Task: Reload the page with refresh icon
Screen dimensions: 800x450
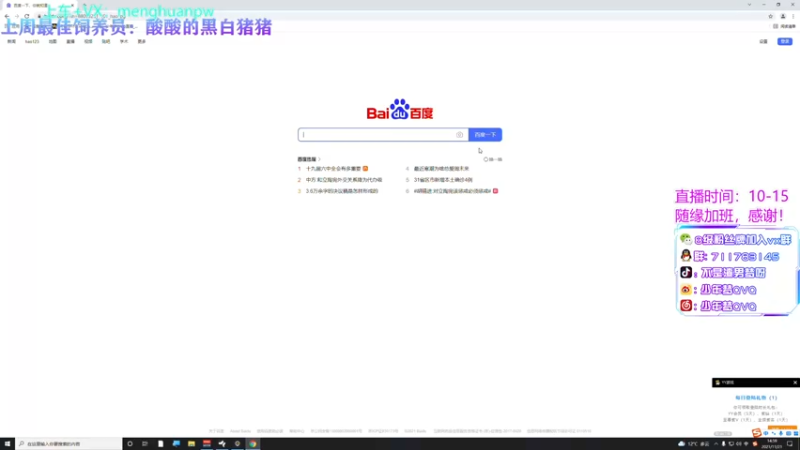Action: (x=27, y=16)
